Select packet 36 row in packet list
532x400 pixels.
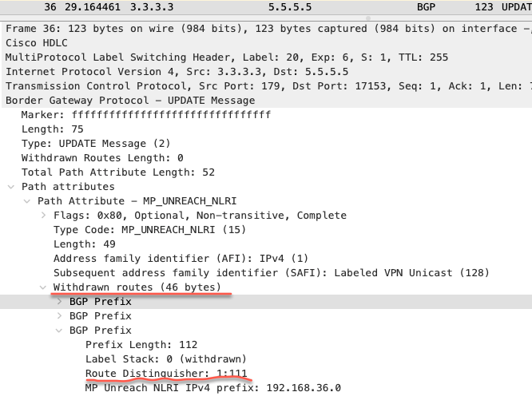(x=266, y=7)
